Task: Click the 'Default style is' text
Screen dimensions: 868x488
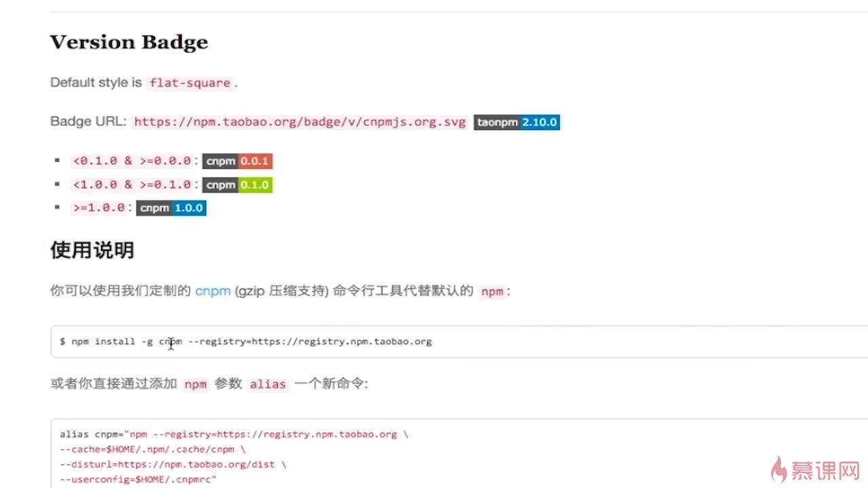Action: point(96,83)
